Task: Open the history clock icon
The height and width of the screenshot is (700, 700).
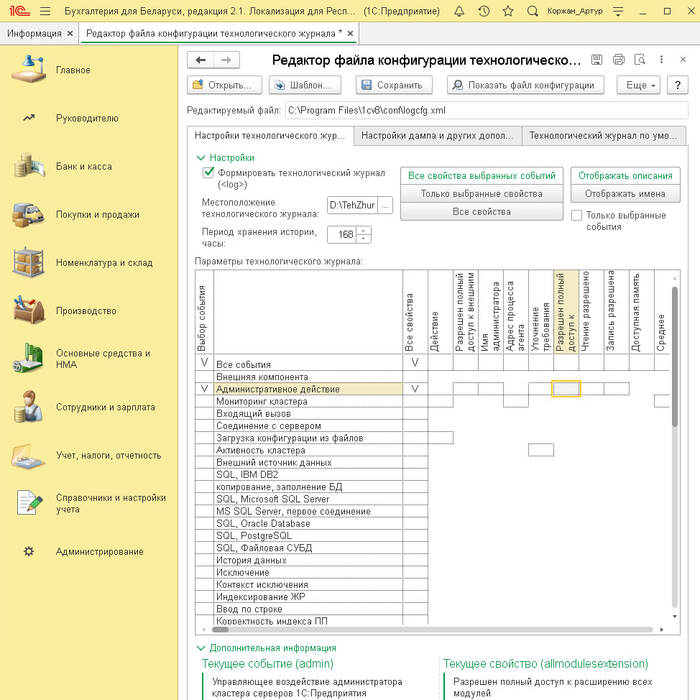Action: [x=484, y=11]
